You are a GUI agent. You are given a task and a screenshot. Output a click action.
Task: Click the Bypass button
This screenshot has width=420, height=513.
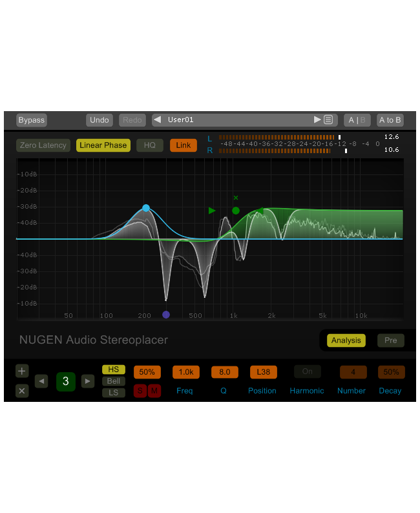point(32,120)
